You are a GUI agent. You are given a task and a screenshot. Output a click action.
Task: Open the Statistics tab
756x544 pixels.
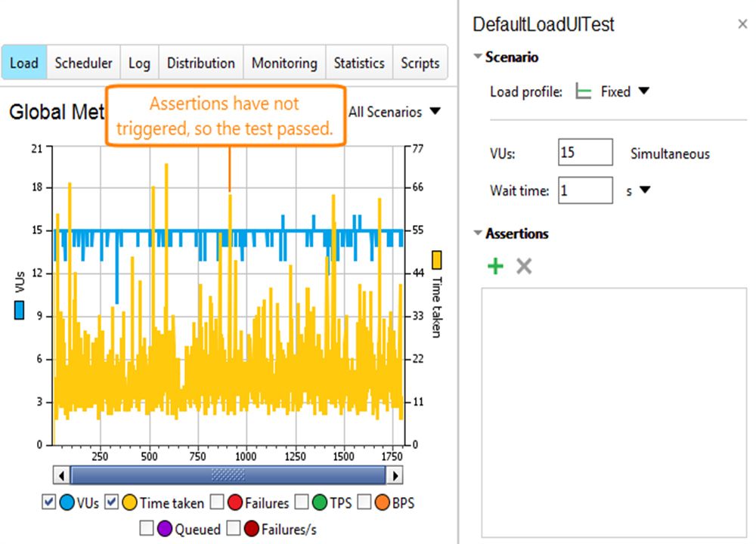pyautogui.click(x=359, y=63)
